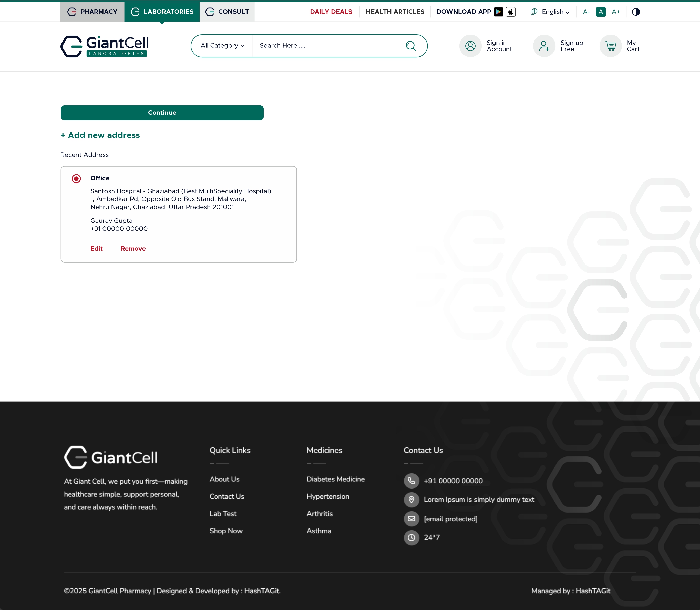This screenshot has height=610, width=700.
Task: Switch to the Consult tab
Action: [227, 12]
